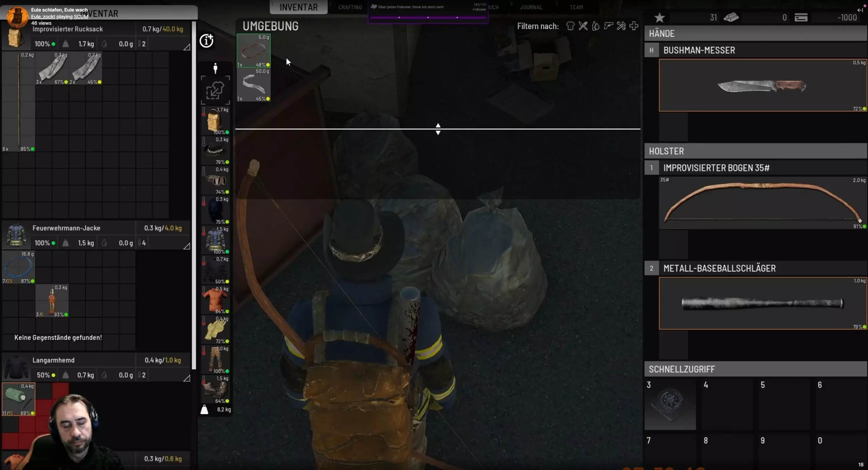Switch to the Crafting tab
This screenshot has width=868, height=470.
click(x=350, y=7)
